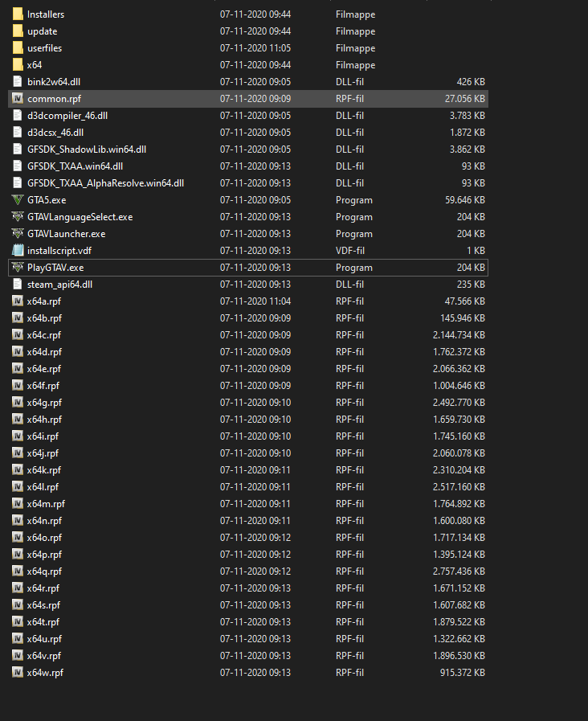The image size is (588, 721).
Task: Click the 07-11-2020 11:05 date of userfiles
Action: coord(255,47)
